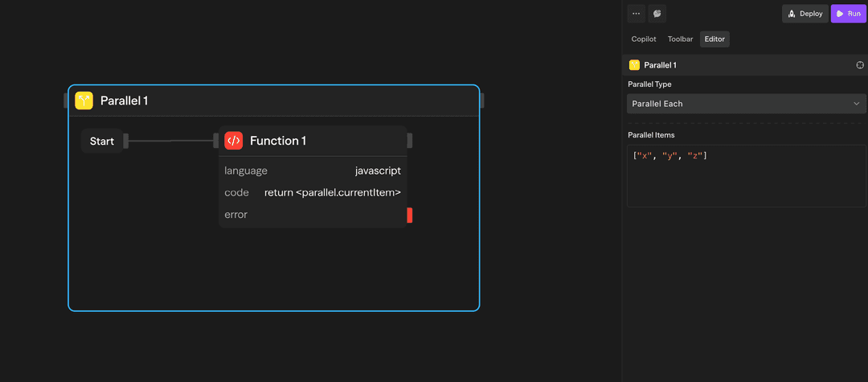Screen dimensions: 868x382
Task: Open the Parallel Type dropdown
Action: pyautogui.click(x=746, y=104)
